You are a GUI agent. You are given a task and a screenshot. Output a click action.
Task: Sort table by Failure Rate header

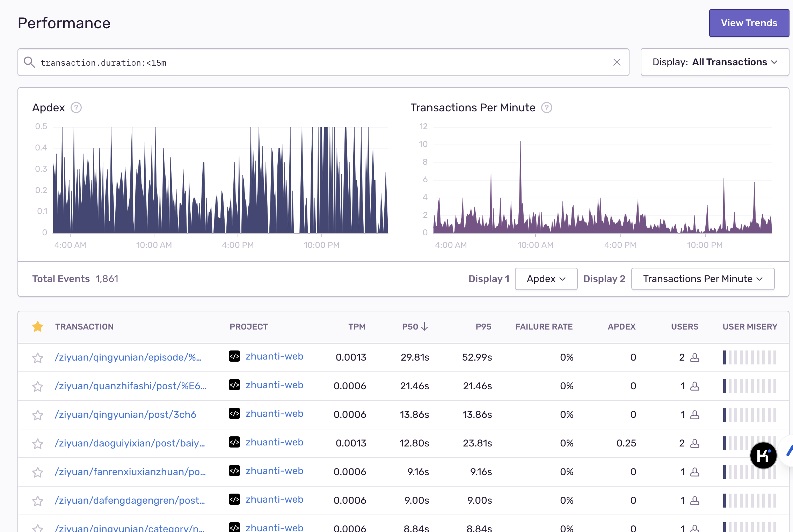[544, 327]
